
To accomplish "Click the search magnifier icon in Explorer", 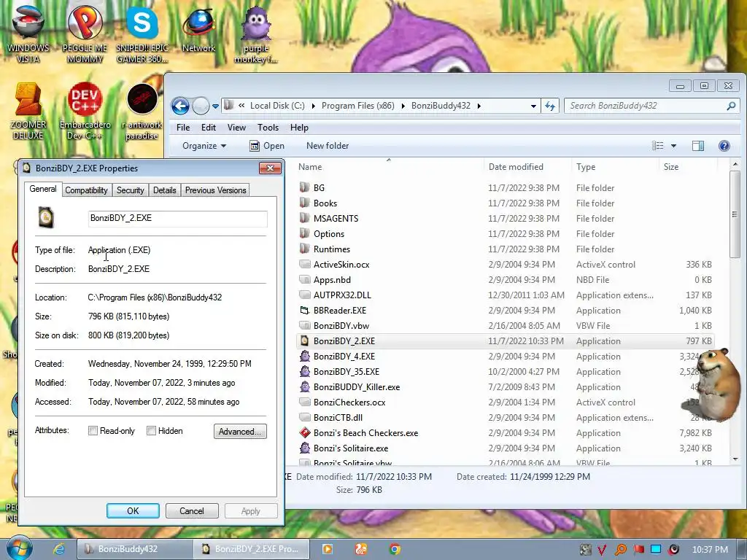I will point(731,106).
